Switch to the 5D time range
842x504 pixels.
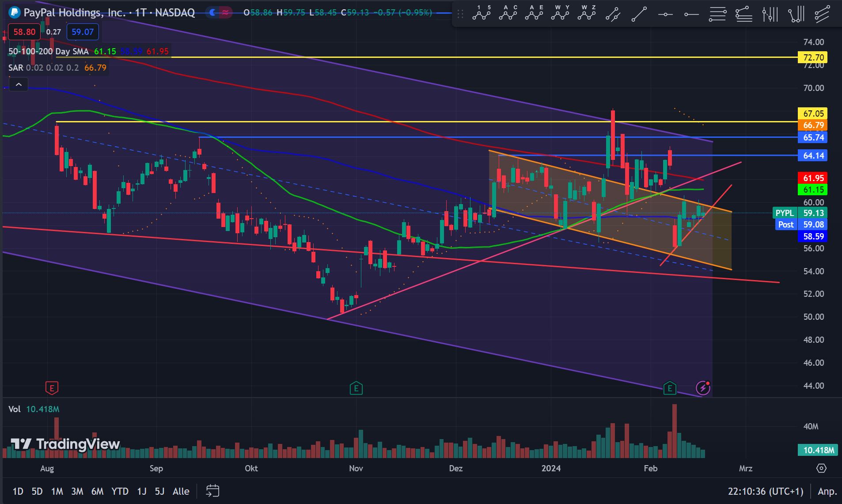point(37,491)
